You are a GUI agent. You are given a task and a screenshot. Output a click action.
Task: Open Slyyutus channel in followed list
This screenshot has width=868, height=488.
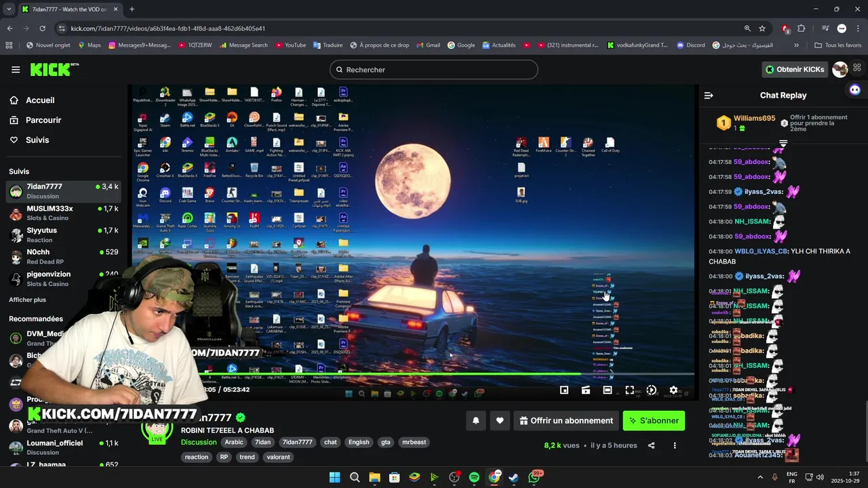(63, 235)
